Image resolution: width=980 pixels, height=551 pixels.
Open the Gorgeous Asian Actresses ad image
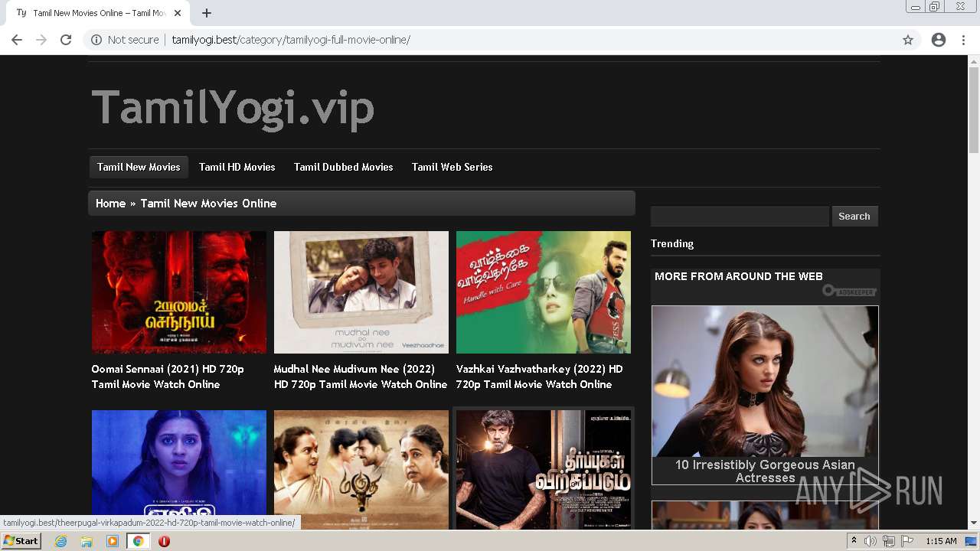pyautogui.click(x=765, y=381)
